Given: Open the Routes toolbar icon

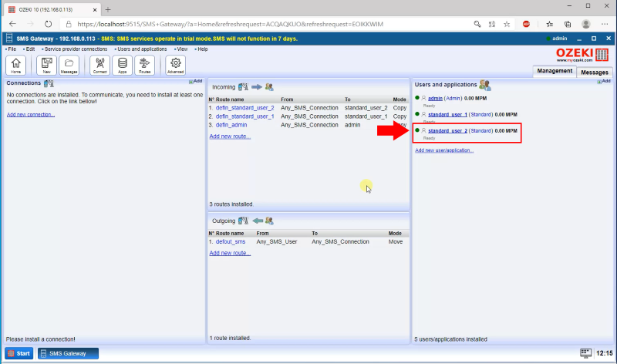Looking at the screenshot, I should [144, 65].
